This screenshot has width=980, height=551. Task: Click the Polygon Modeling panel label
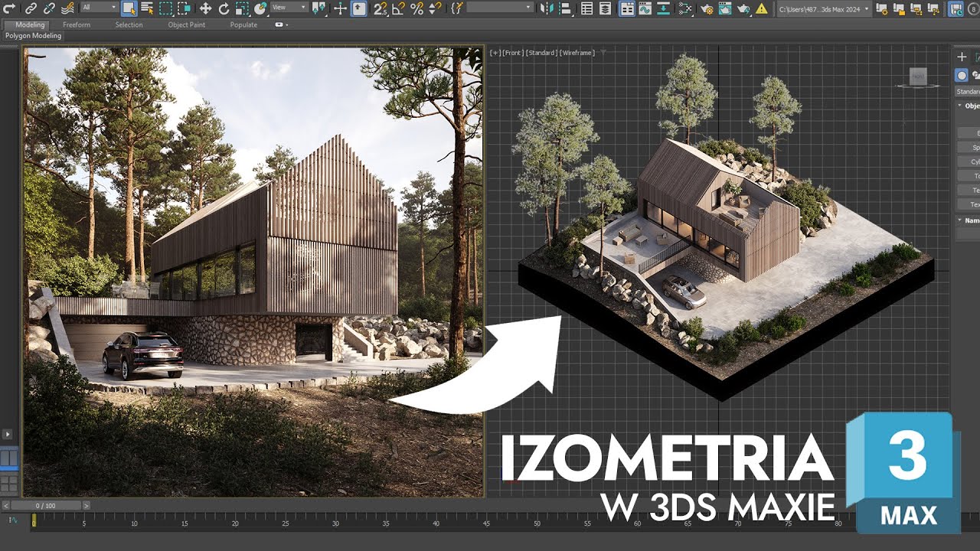pyautogui.click(x=33, y=36)
